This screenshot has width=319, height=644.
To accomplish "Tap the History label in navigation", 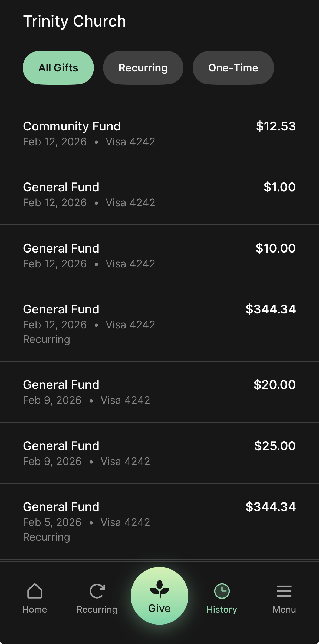I will point(222,609).
